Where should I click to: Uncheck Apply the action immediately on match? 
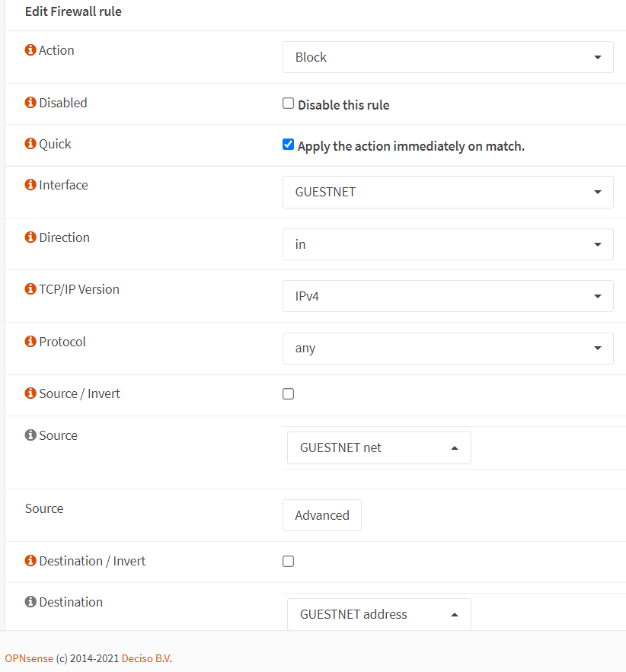pos(288,145)
